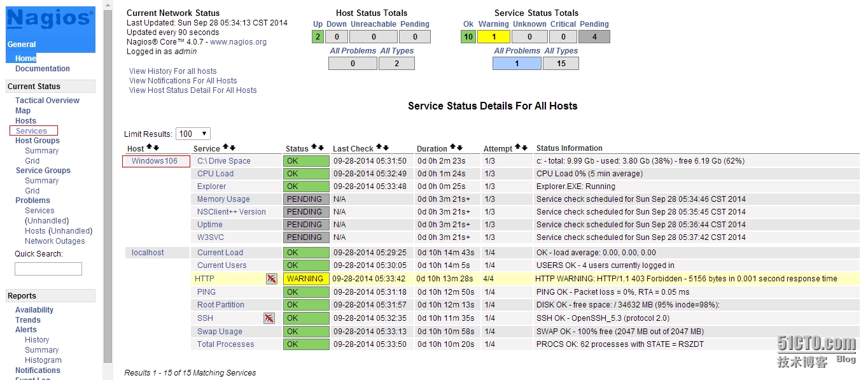Screen dimensions: 868x380
Task: Open the W3SVC service
Action: tap(210, 237)
